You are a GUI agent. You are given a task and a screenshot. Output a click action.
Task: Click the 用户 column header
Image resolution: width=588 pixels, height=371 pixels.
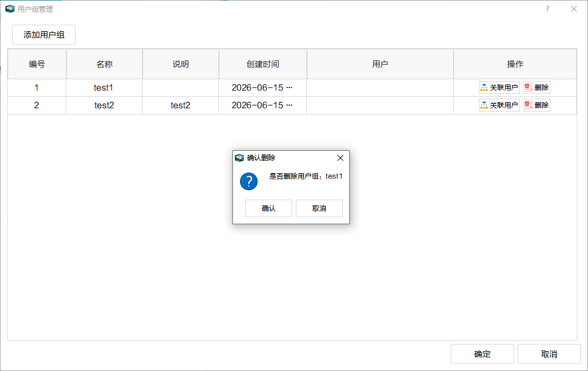(380, 64)
